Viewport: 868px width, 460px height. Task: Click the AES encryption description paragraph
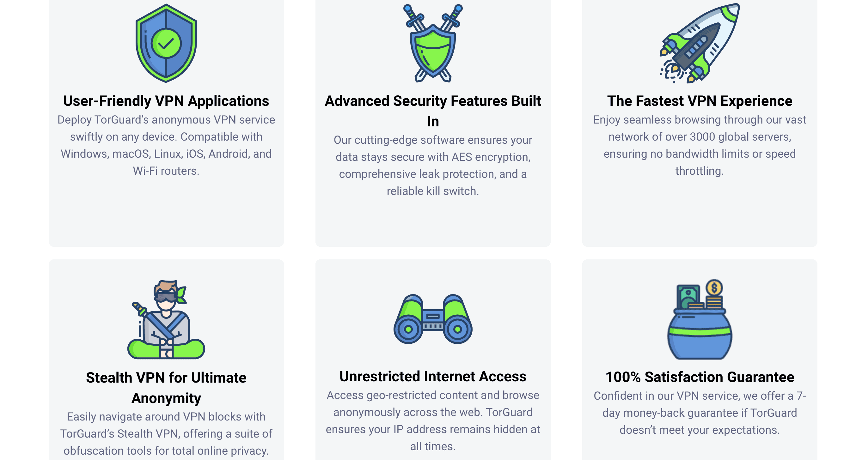[433, 165]
